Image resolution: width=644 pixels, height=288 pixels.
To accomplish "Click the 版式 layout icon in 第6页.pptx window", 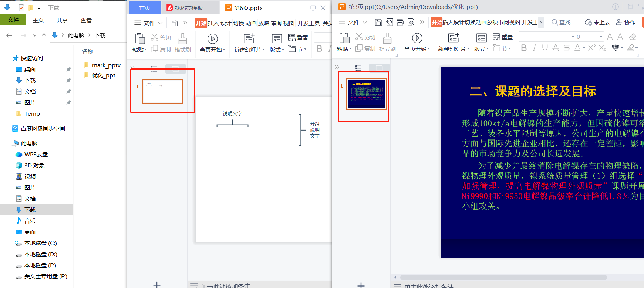I will [277, 38].
